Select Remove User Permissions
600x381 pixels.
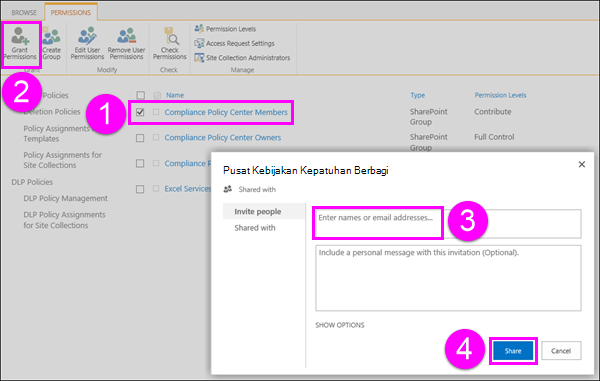click(x=126, y=43)
